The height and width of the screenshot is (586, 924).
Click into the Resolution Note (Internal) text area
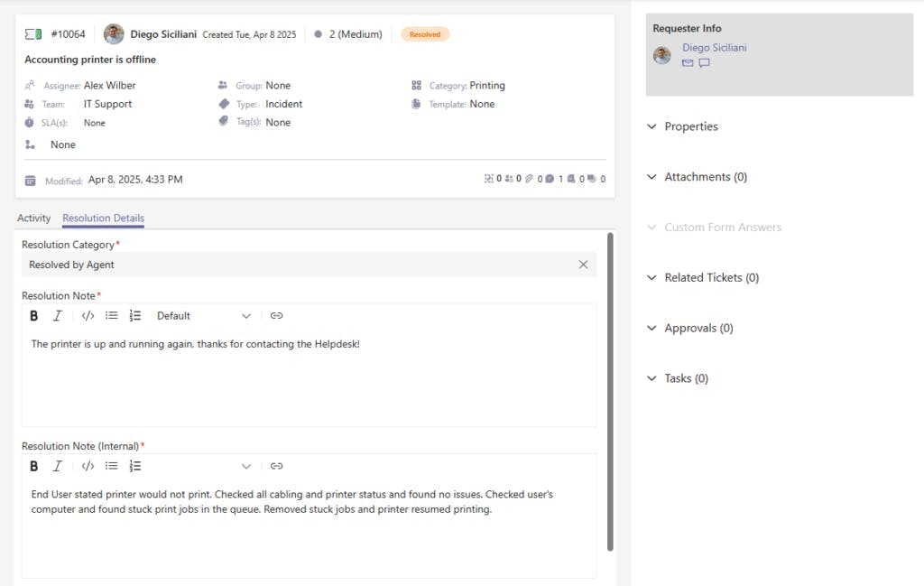309,527
